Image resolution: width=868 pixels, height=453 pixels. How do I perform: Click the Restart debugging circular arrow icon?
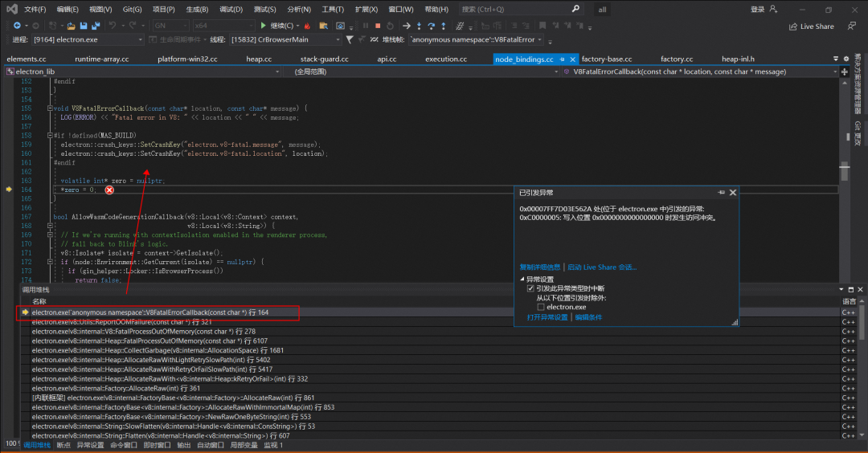(391, 26)
